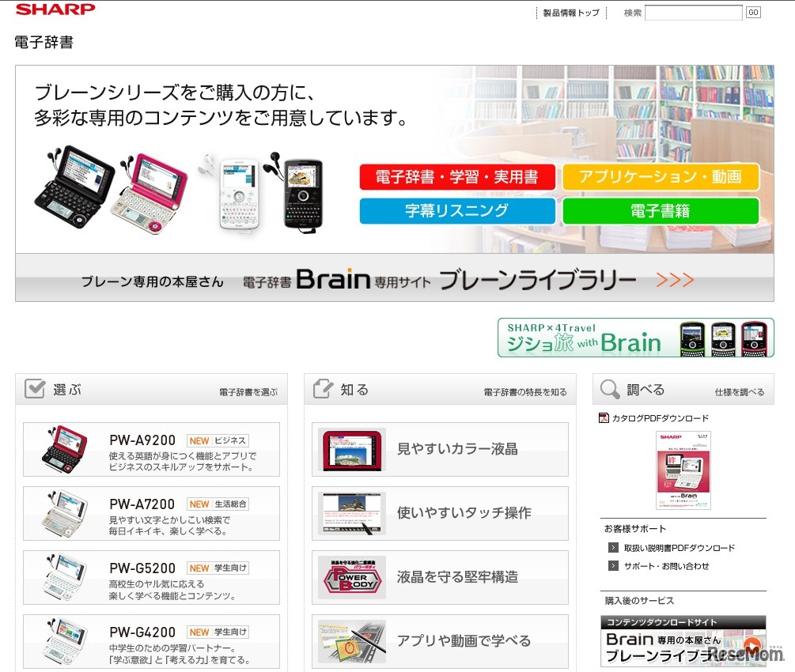This screenshot has width=795, height=672.
Task: Click the PW-A7200 product image
Action: click(64, 513)
